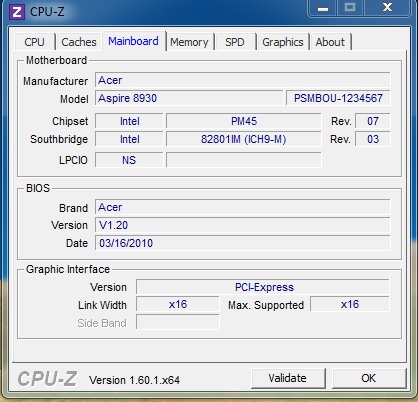Click the Version 1.60.1.x64 label
Image resolution: width=418 pixels, height=402 pixels.
135,380
